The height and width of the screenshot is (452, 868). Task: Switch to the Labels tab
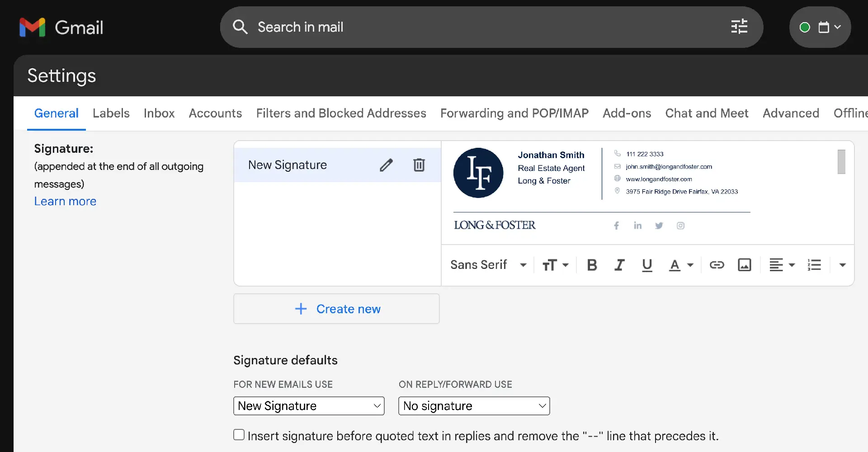coord(111,113)
